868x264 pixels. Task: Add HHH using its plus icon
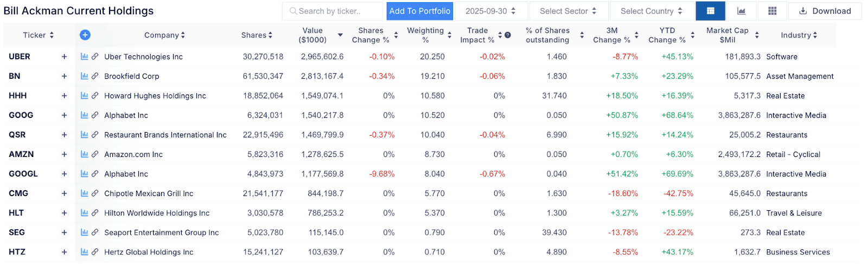(x=64, y=96)
